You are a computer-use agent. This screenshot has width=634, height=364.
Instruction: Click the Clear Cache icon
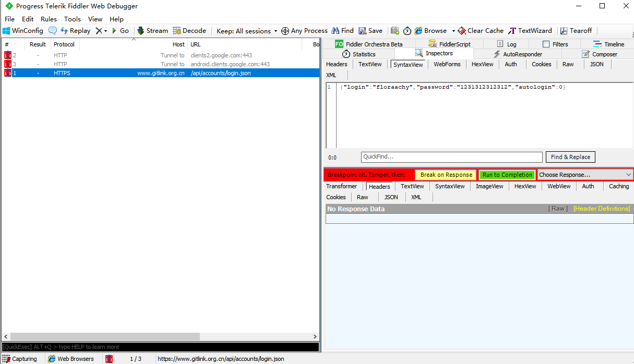pos(462,31)
